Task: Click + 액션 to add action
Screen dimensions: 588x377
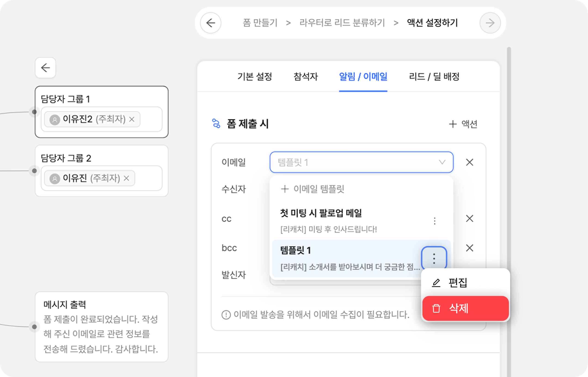Action: pos(463,124)
